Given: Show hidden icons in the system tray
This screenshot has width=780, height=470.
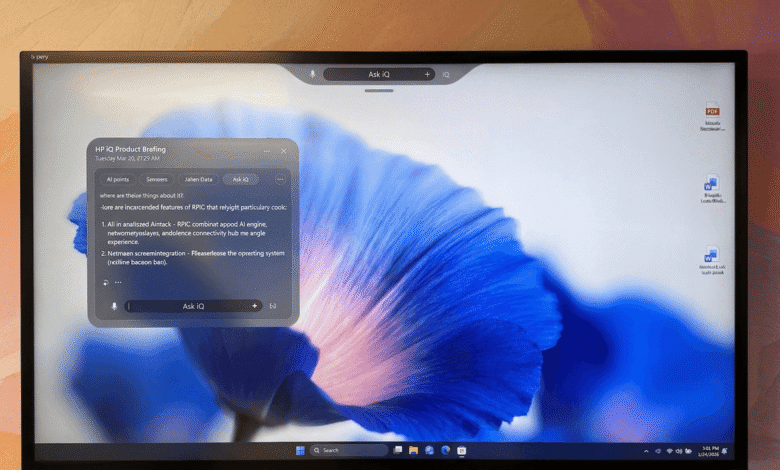Looking at the screenshot, I should click(646, 451).
